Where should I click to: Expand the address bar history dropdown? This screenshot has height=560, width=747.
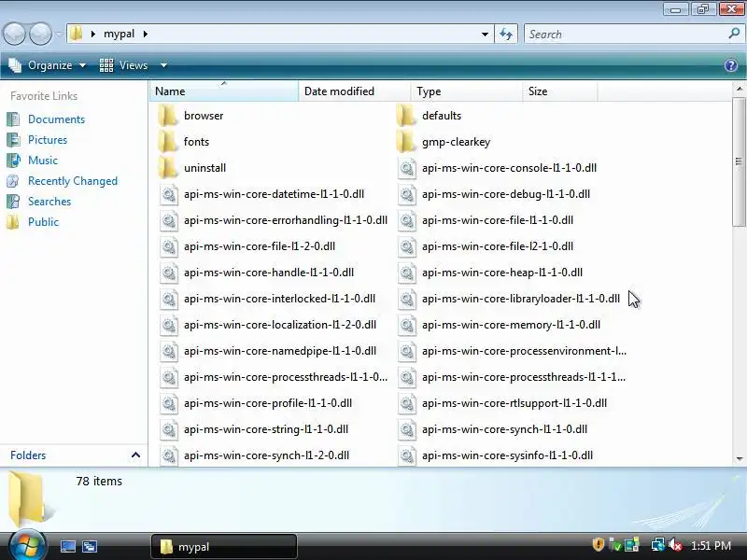[485, 34]
